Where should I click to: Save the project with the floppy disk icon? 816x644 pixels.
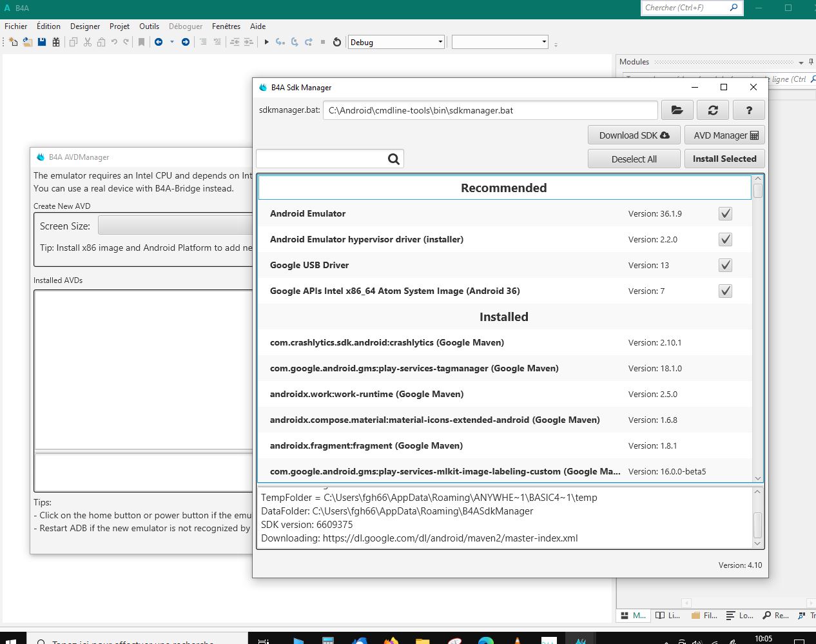tap(41, 42)
